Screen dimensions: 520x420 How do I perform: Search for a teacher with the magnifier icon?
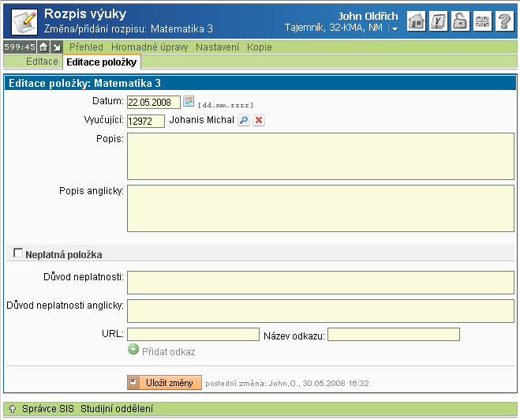tap(244, 121)
